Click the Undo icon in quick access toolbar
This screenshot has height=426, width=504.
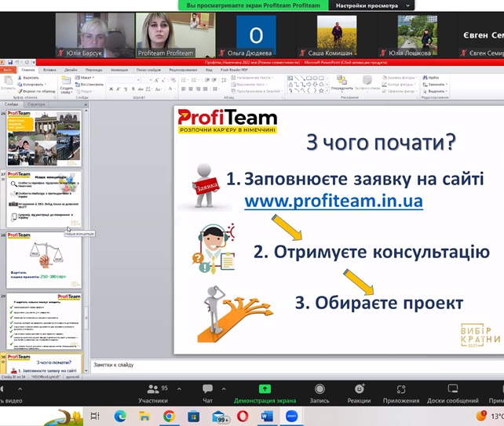[x=17, y=62]
